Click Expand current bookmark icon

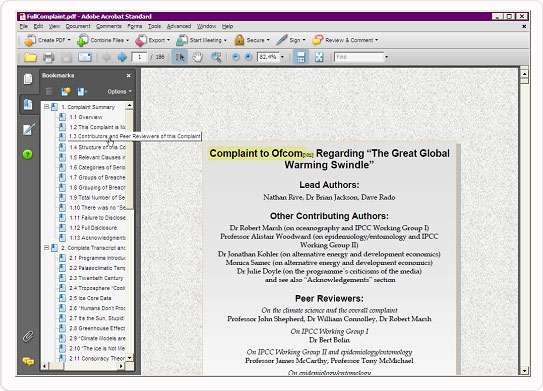point(82,91)
